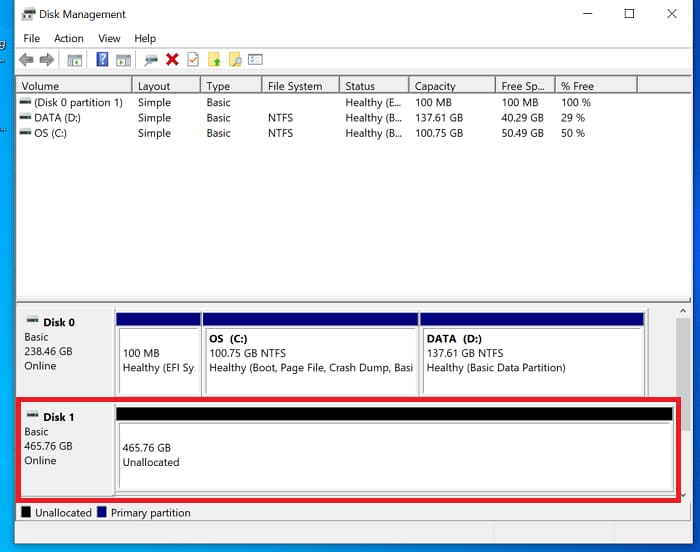Click the Properties checkmark toolbar icon

click(193, 60)
